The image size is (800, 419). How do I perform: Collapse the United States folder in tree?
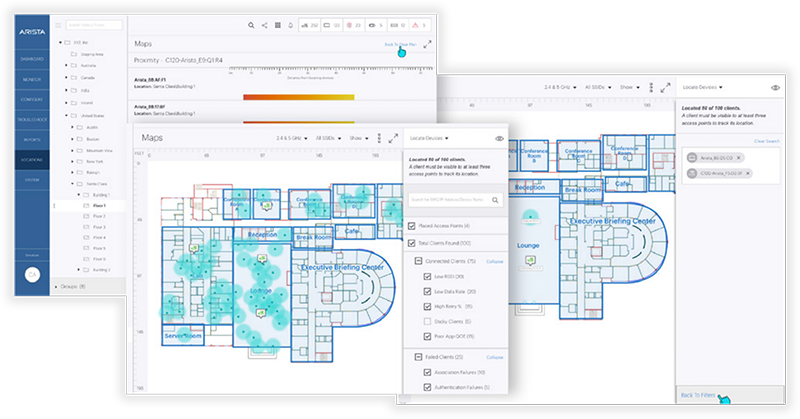(66, 116)
